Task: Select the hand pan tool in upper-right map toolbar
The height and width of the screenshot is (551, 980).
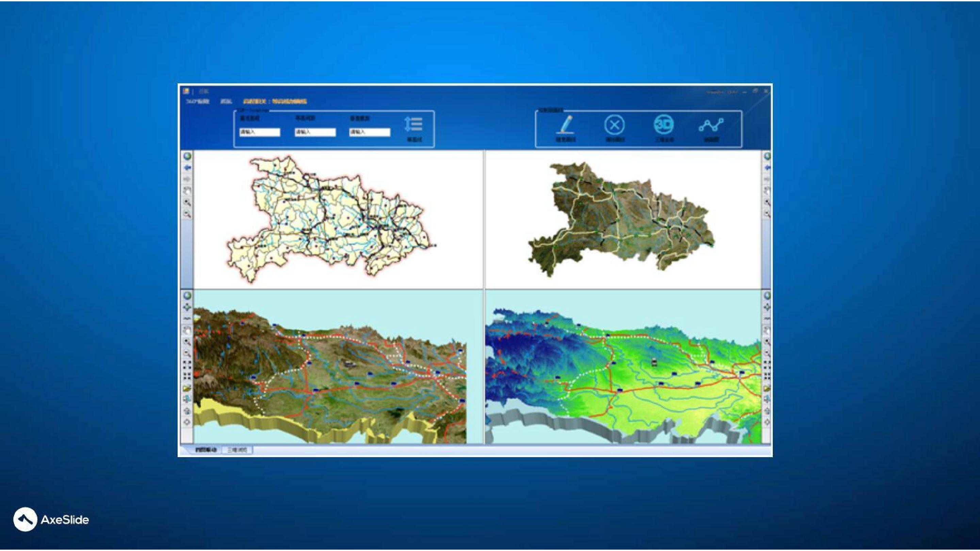Action: [x=767, y=190]
